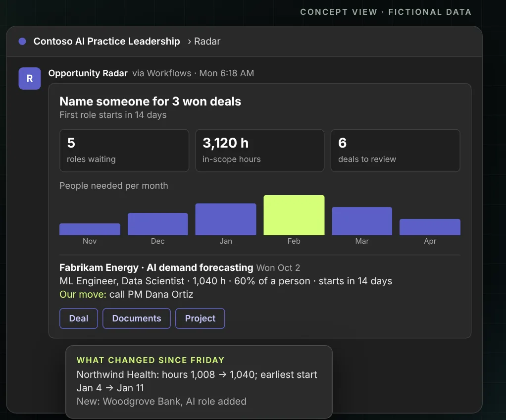Click the Opportunity Radar 'R' avatar
Screen dimensions: 506x420
point(30,78)
